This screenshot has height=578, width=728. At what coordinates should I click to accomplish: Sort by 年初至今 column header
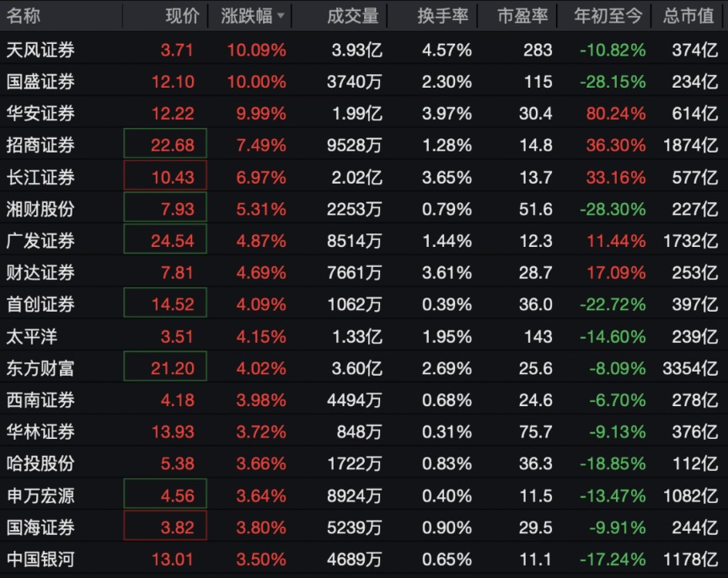pos(608,16)
